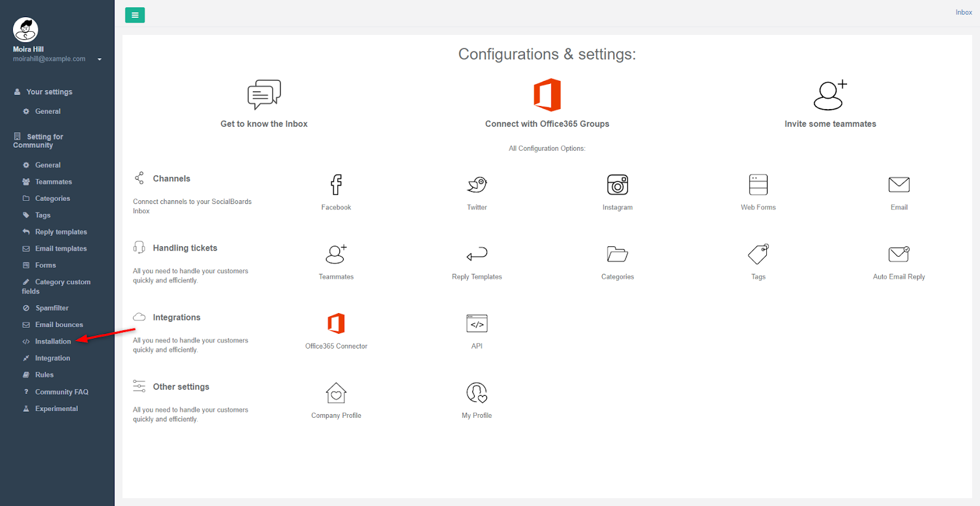Click the Tags label in the grid
This screenshot has width=980, height=506.
pos(758,277)
